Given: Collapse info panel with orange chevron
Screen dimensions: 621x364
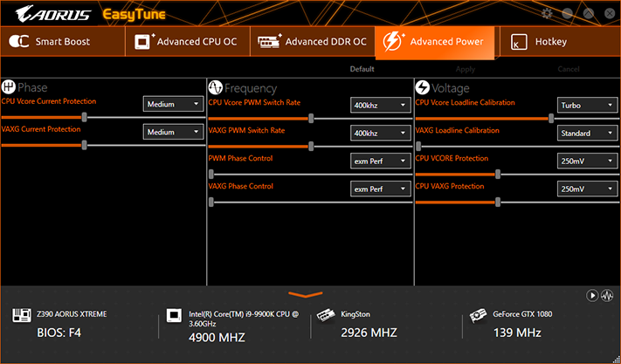Looking at the screenshot, I should coord(306,295).
